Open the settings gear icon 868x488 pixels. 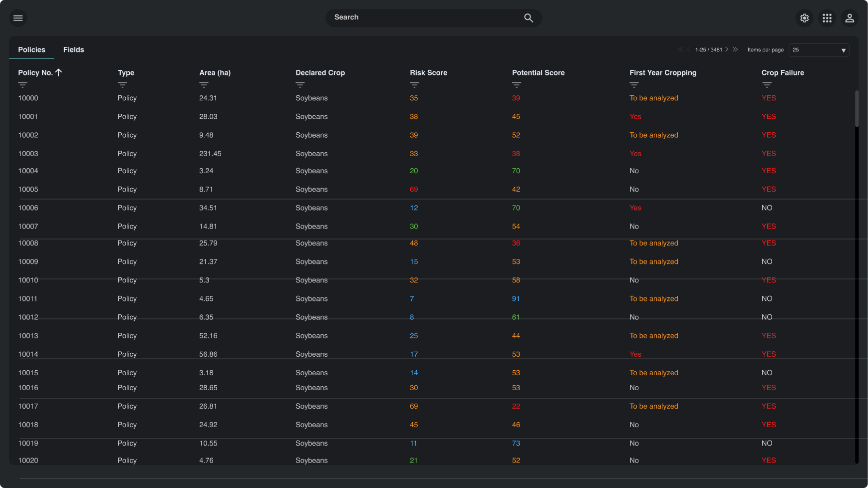click(x=804, y=18)
